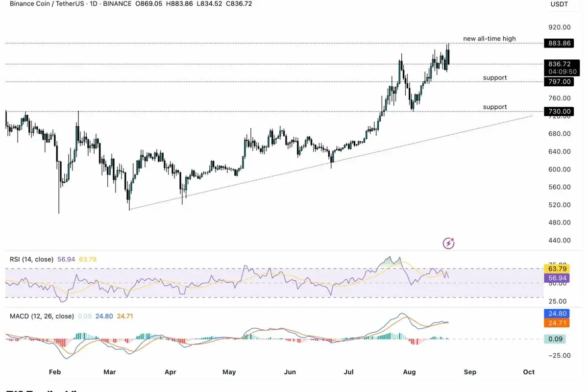Viewport: 588px width, 392px height.
Task: Click the Aug label on time axis
Action: (409, 372)
